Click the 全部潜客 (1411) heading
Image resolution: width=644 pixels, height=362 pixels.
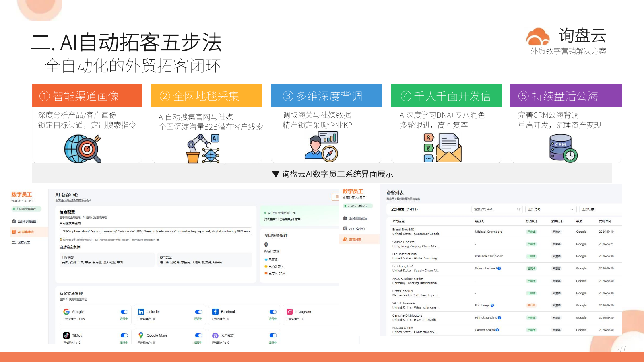[404, 209]
